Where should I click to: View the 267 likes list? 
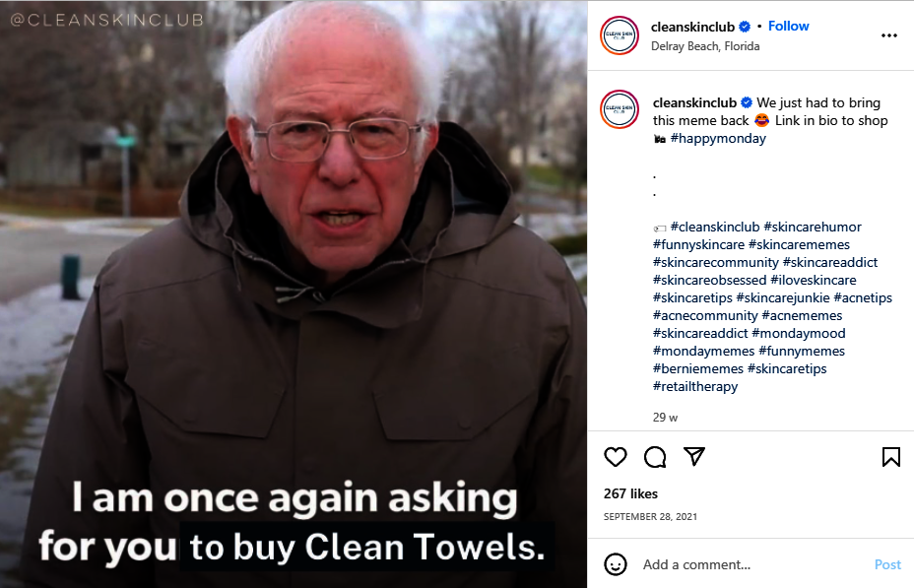point(630,493)
